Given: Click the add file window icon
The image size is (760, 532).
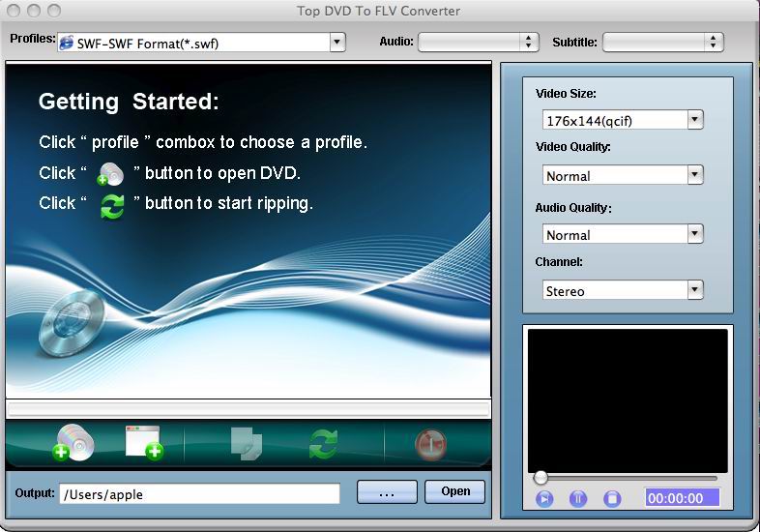Looking at the screenshot, I should [x=144, y=442].
